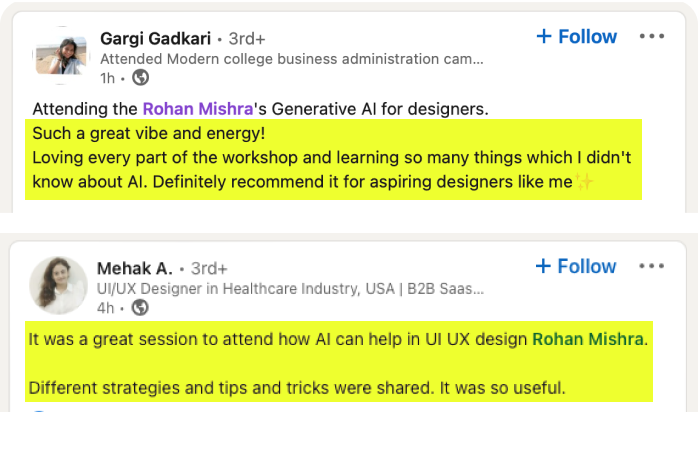Viewport: 698px width, 455px height.
Task: Follow Gargi Gadkari
Action: (x=577, y=37)
